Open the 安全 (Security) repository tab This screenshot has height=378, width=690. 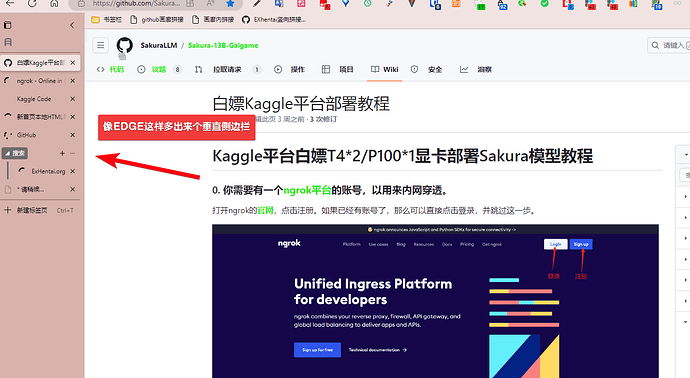(x=426, y=69)
